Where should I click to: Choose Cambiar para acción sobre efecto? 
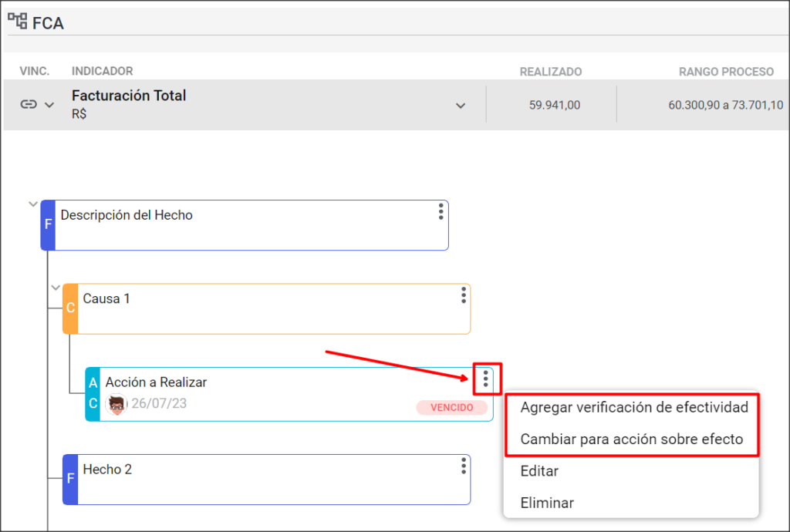pyautogui.click(x=631, y=439)
